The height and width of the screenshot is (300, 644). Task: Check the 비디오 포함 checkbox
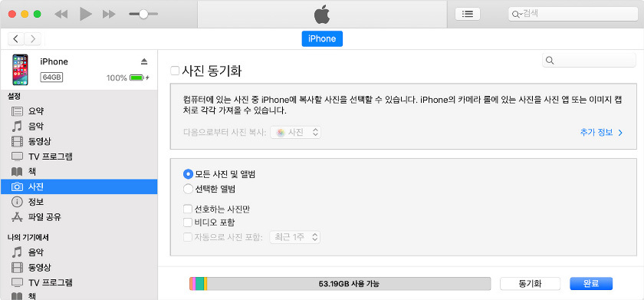[x=188, y=223]
